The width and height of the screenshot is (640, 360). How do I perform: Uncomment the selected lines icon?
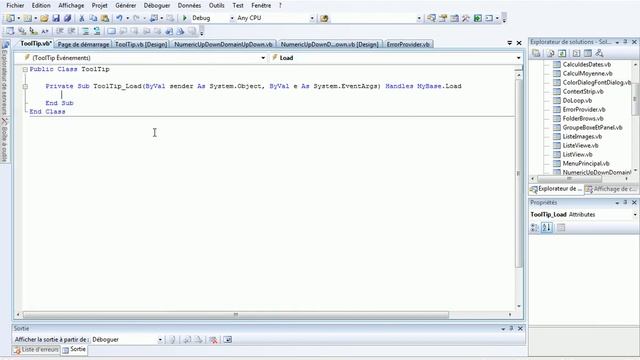coord(97,31)
